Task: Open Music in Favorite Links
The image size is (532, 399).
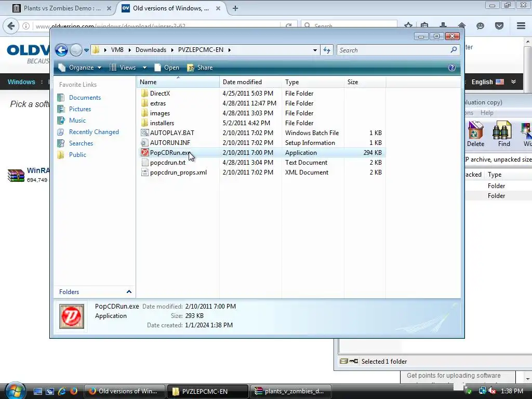Action: pos(77,121)
